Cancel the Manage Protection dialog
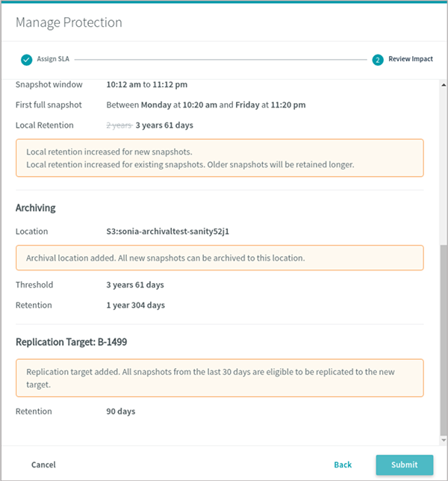 point(43,465)
